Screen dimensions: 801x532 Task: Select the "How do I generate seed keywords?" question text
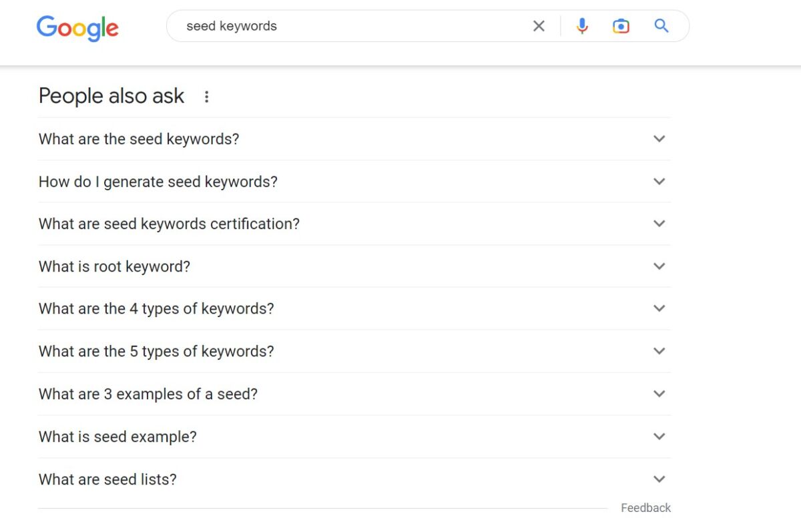click(158, 182)
